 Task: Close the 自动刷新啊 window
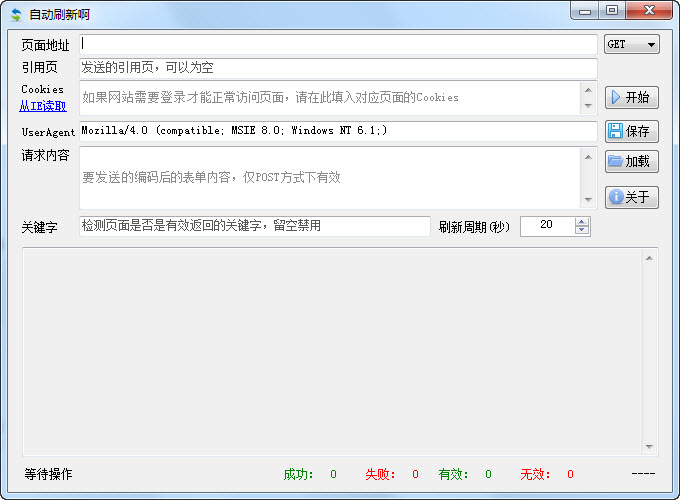(x=649, y=11)
